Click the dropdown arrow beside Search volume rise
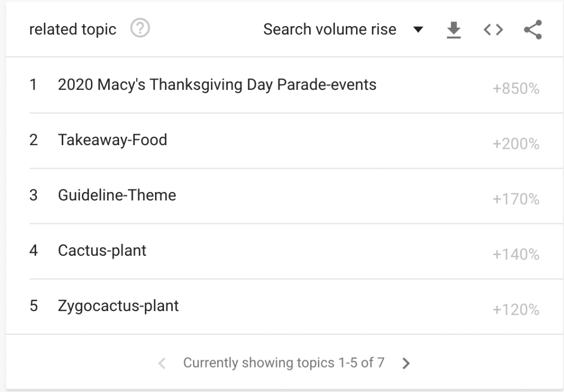564x392 pixels. click(x=418, y=30)
